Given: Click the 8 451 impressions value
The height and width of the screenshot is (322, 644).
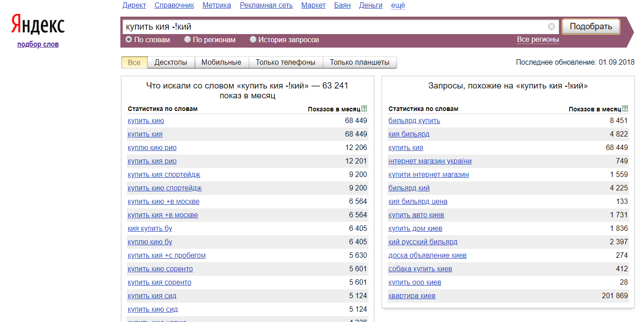Looking at the screenshot, I should pyautogui.click(x=619, y=121).
